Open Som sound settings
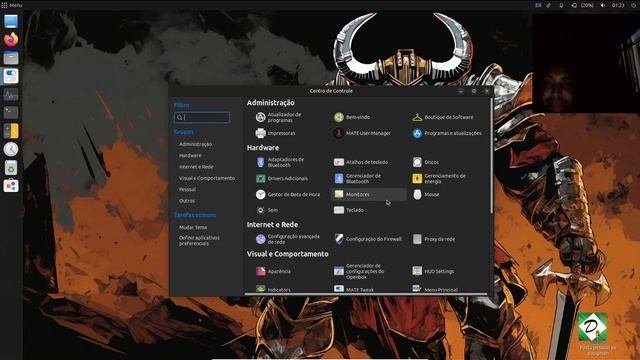The height and width of the screenshot is (360, 640). (267, 210)
